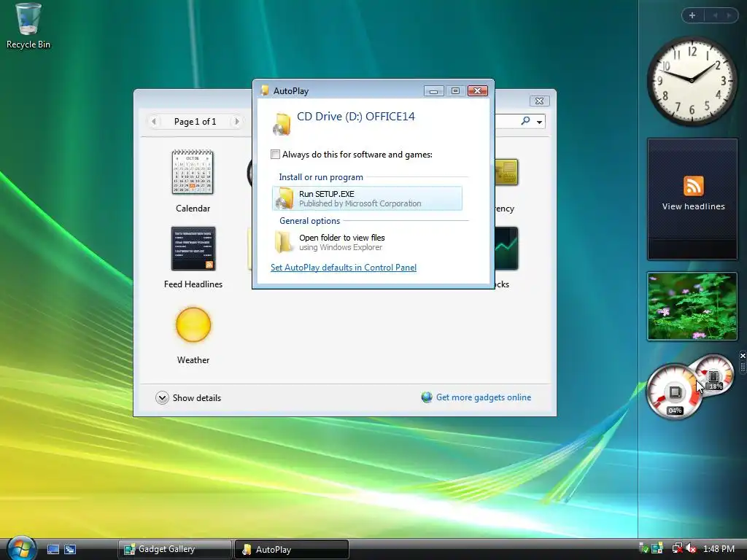Minimize the AutoPlay dialog
This screenshot has height=560, width=747.
click(433, 91)
